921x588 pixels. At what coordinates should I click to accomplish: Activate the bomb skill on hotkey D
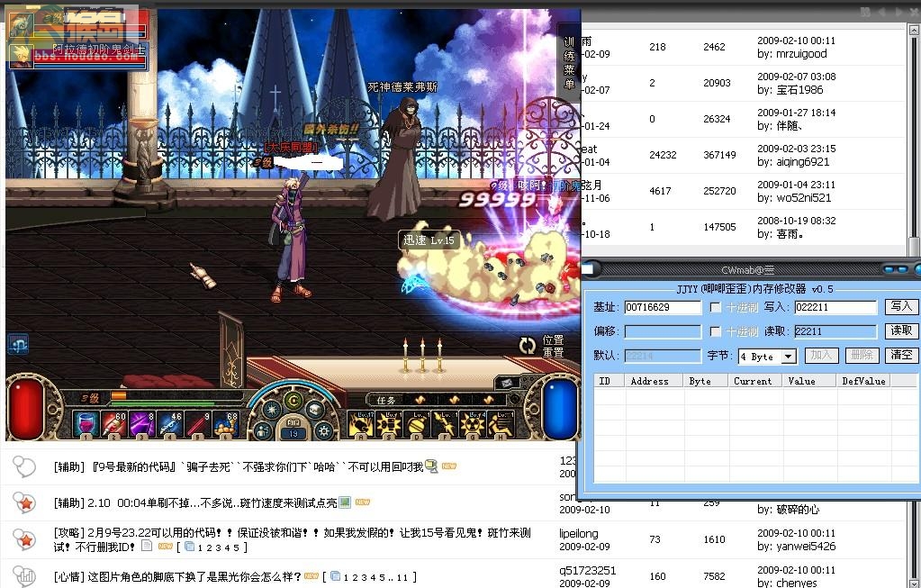tap(418, 424)
